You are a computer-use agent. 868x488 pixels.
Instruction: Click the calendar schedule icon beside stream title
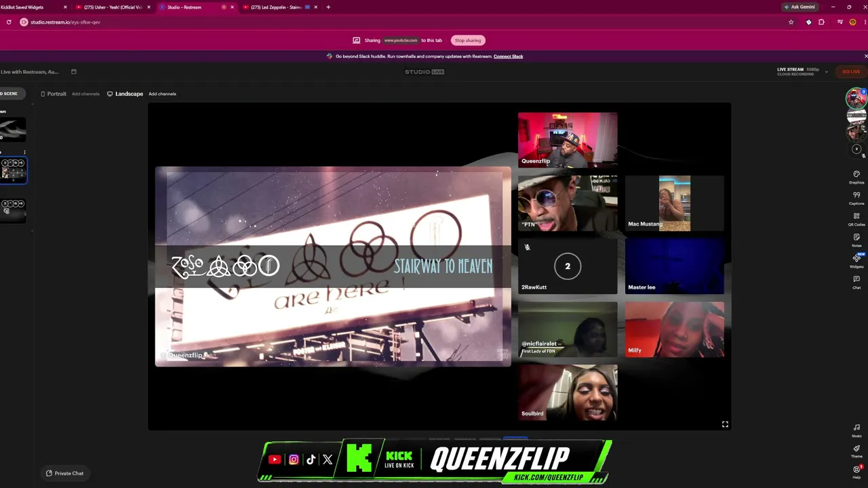74,72
